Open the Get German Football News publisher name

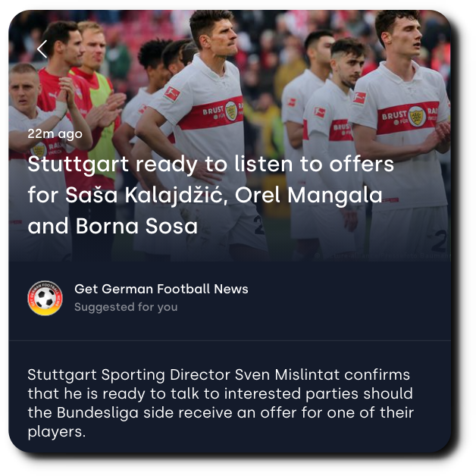pyautogui.click(x=161, y=289)
